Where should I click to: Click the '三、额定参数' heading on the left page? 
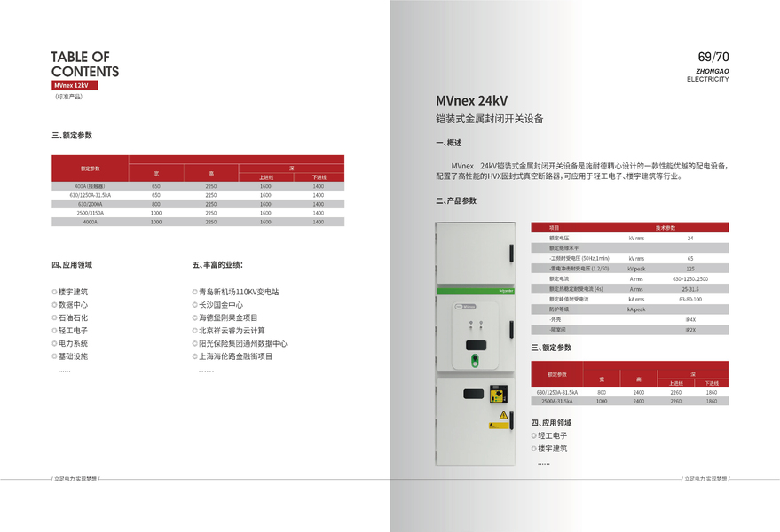click(x=72, y=136)
